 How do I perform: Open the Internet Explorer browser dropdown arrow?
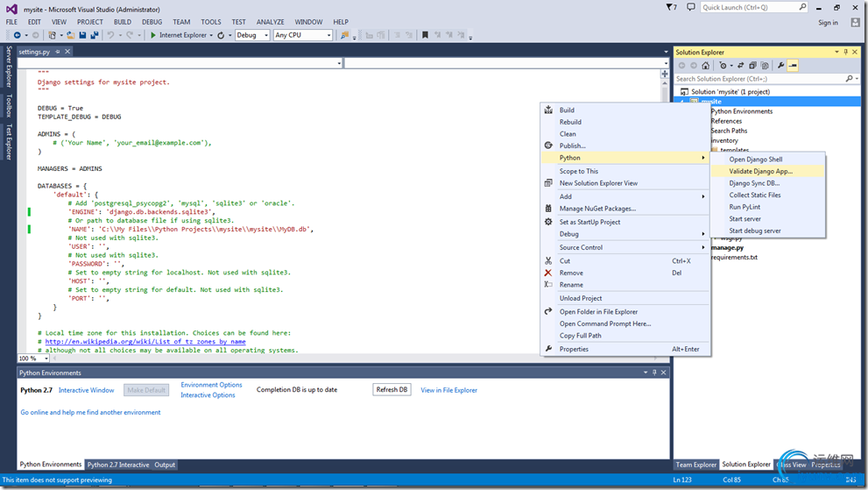tap(211, 35)
